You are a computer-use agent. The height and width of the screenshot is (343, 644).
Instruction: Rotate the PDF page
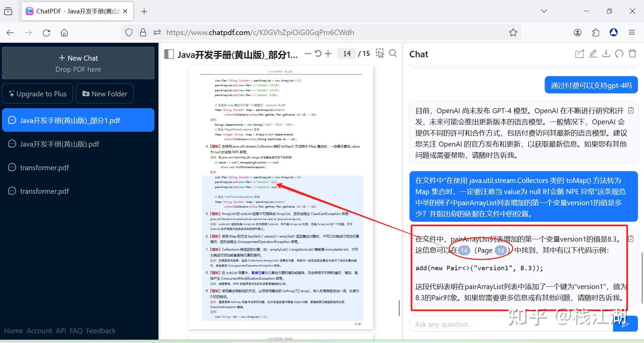318,53
